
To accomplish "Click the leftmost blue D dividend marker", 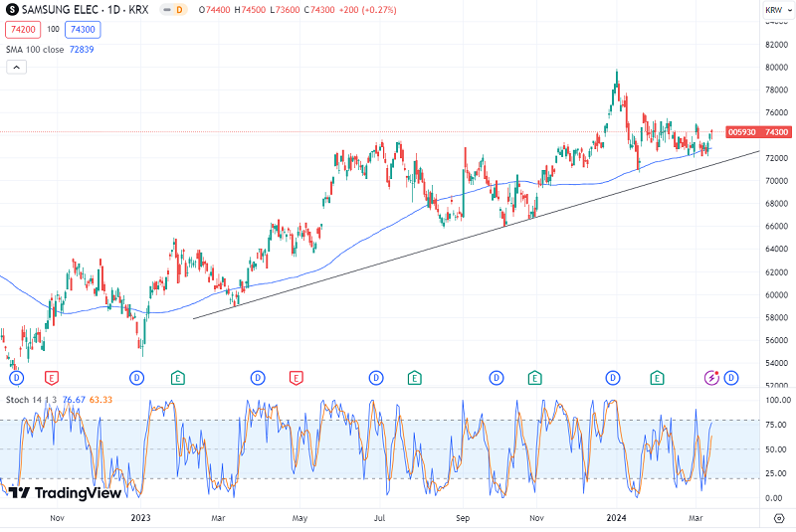I will tap(15, 378).
